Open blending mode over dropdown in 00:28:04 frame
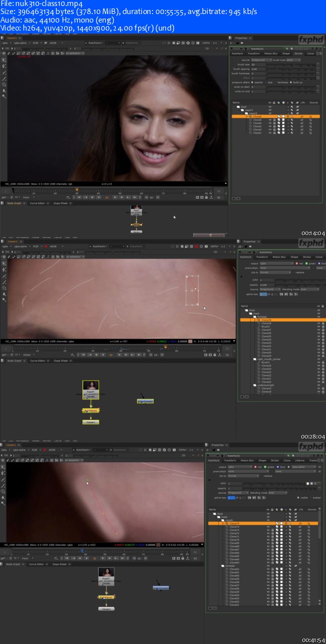The width and height of the screenshot is (326, 644). tap(310, 289)
